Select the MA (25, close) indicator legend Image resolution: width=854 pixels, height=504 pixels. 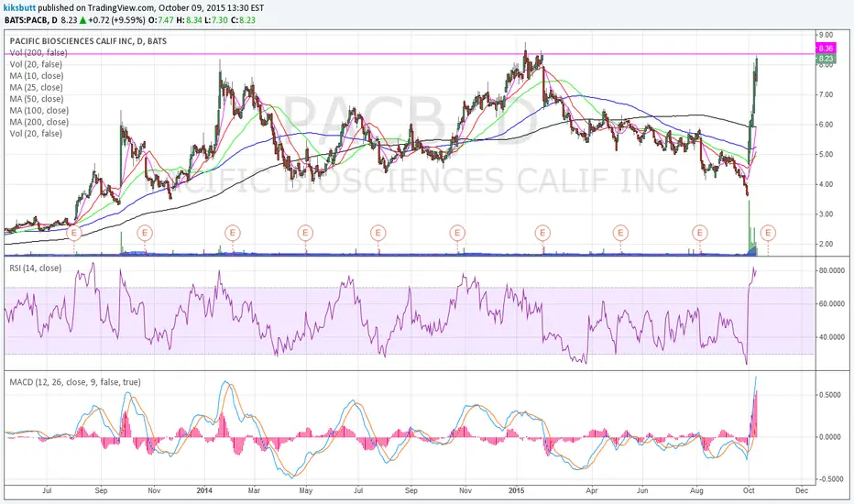36,87
